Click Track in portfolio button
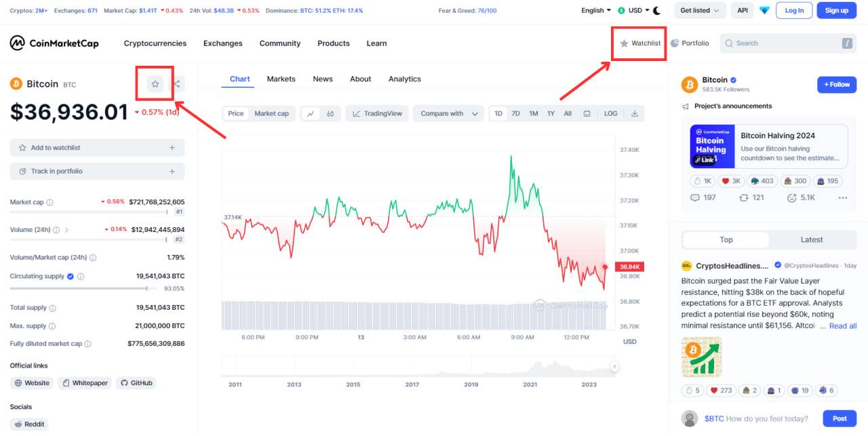This screenshot has width=868, height=436. pos(97,172)
